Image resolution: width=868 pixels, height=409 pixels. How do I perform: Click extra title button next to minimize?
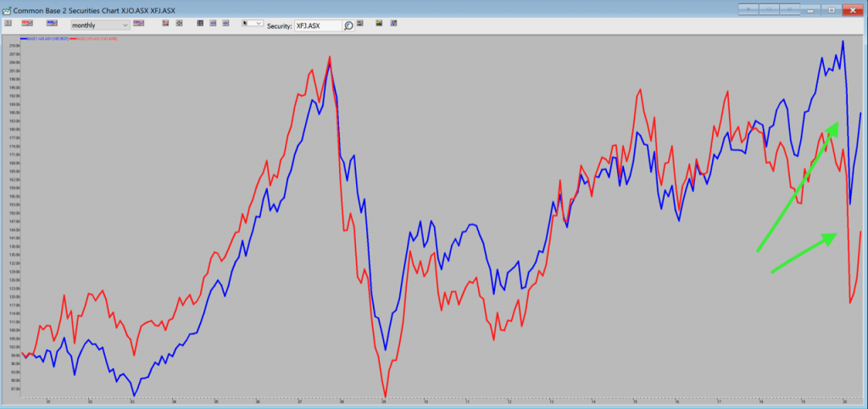(x=789, y=8)
